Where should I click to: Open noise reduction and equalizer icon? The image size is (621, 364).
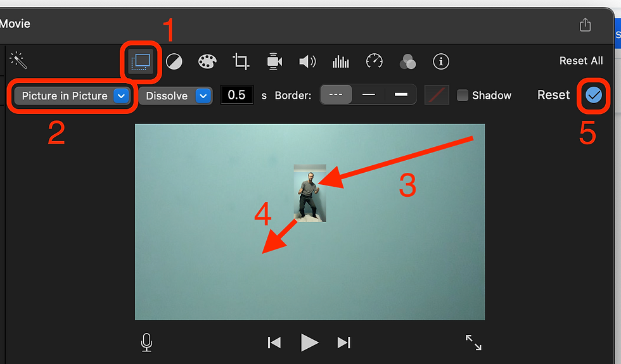(341, 62)
